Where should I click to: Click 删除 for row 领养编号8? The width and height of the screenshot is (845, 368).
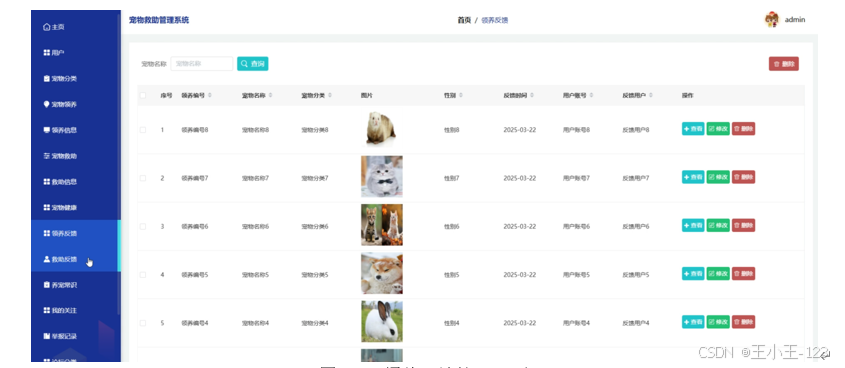point(743,129)
